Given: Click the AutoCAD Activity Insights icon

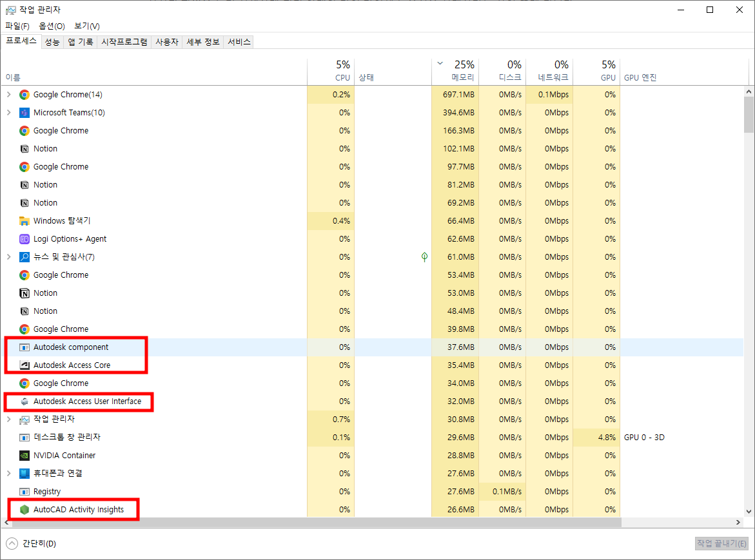Looking at the screenshot, I should pyautogui.click(x=24, y=510).
